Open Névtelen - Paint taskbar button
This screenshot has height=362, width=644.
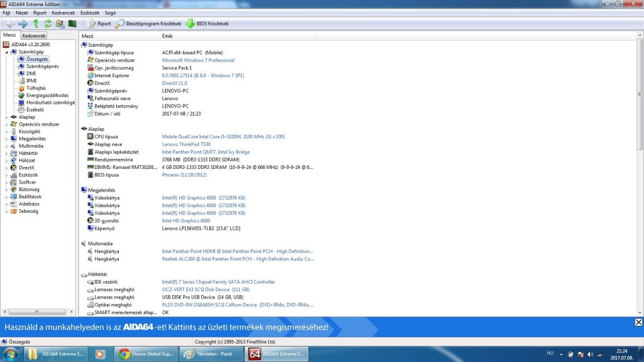click(211, 354)
